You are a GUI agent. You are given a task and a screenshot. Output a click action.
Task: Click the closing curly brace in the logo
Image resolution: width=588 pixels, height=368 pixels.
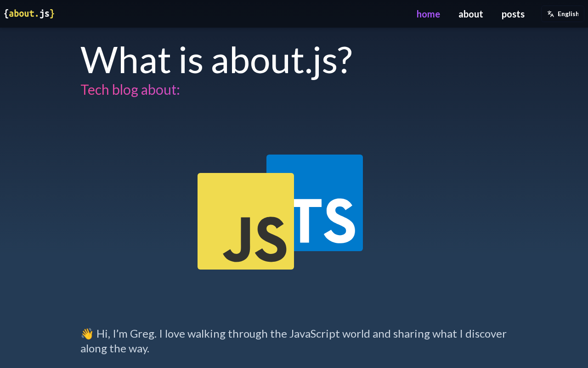(x=52, y=14)
